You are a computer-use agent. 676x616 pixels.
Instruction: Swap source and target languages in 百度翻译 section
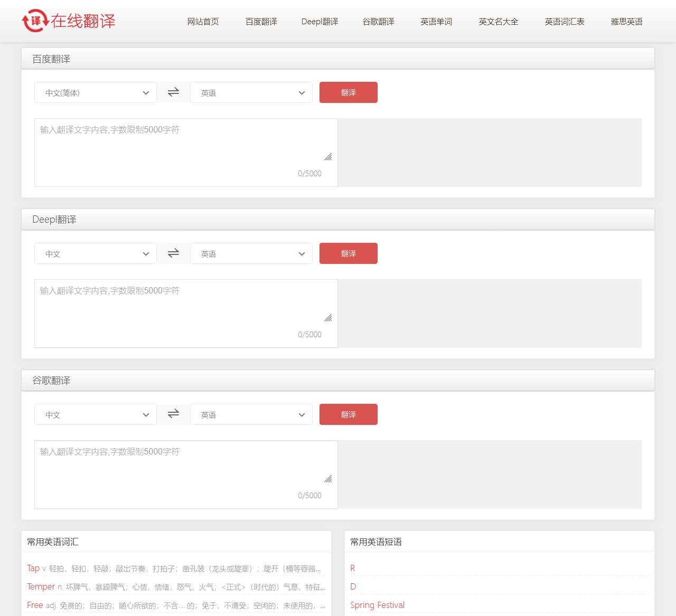(173, 92)
